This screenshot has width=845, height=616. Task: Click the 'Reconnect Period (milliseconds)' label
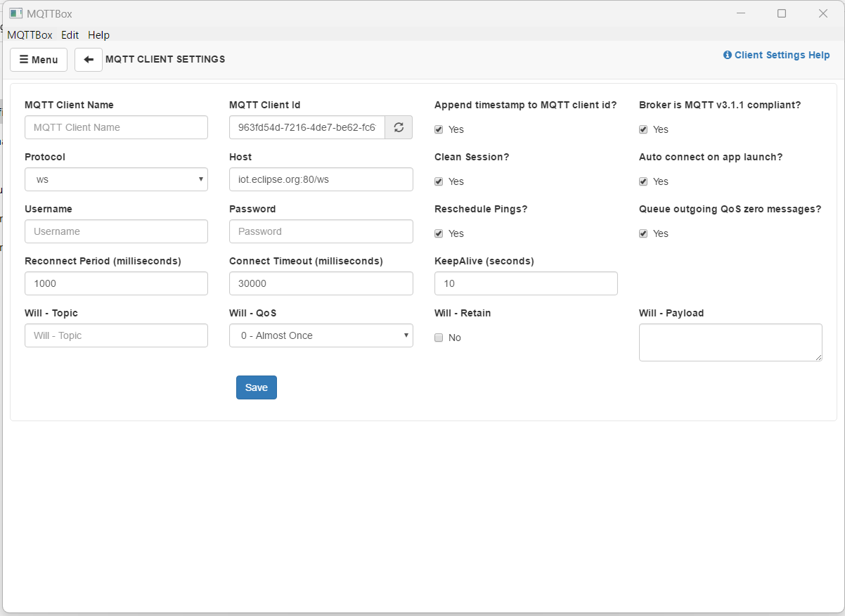click(103, 261)
